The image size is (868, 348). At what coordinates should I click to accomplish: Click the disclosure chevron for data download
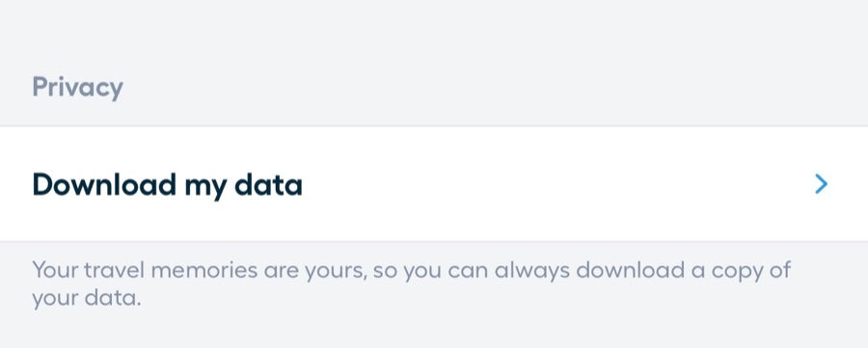tap(821, 184)
